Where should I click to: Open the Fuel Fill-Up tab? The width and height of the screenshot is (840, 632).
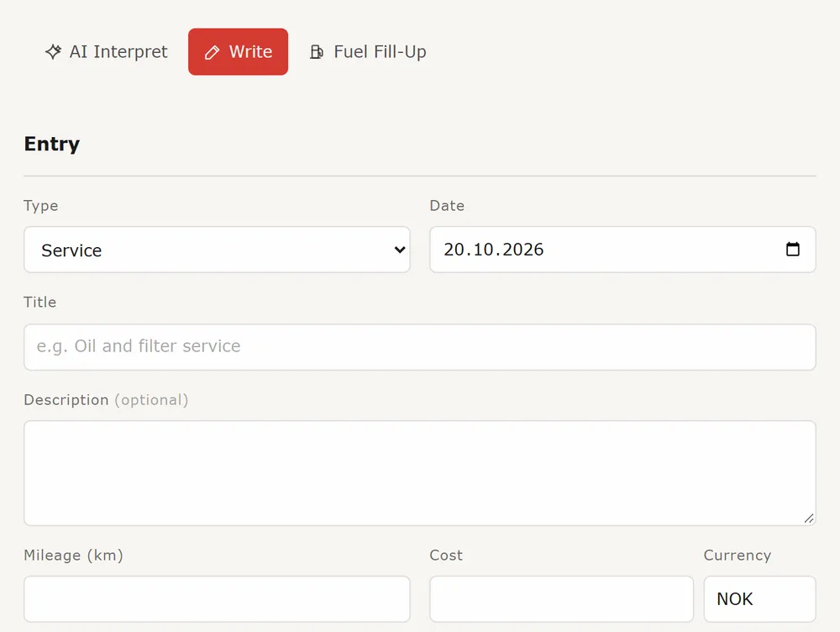pos(368,52)
